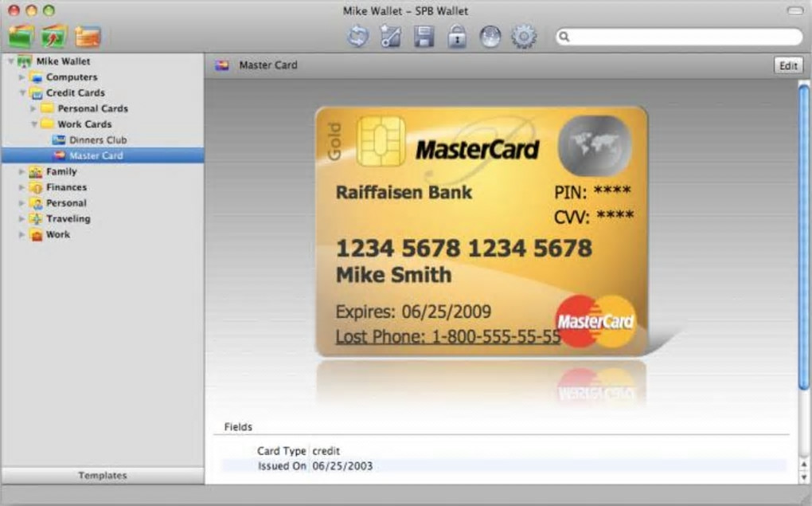This screenshot has width=812, height=506.
Task: Select Dinners Club in the tree
Action: [x=98, y=140]
